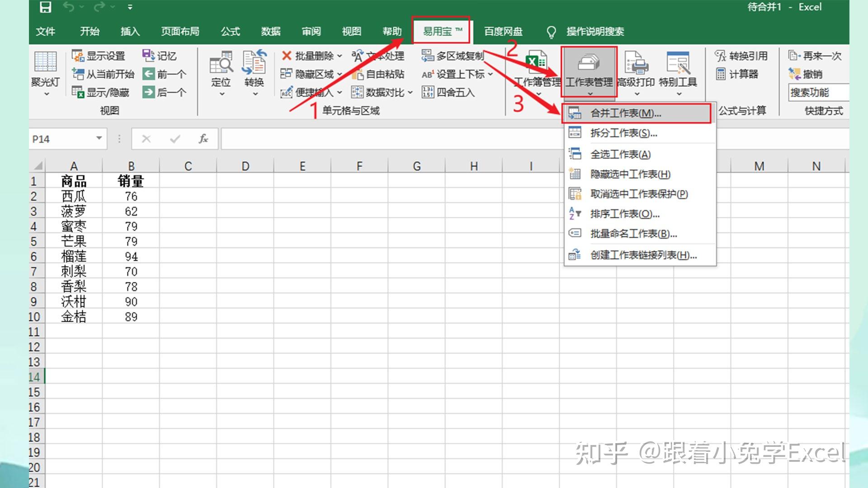Viewport: 868px width, 488px height.
Task: Open the Quick Access Toolbar customize arrow
Action: [x=130, y=7]
